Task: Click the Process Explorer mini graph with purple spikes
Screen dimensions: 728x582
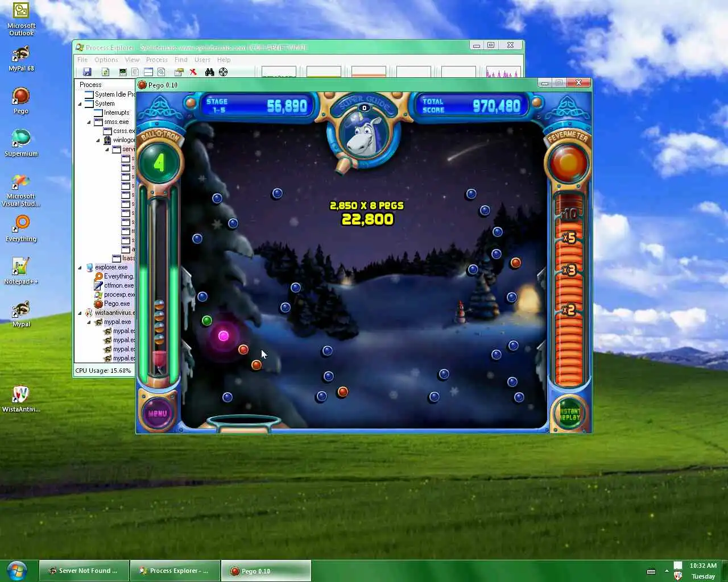Action: coord(503,72)
